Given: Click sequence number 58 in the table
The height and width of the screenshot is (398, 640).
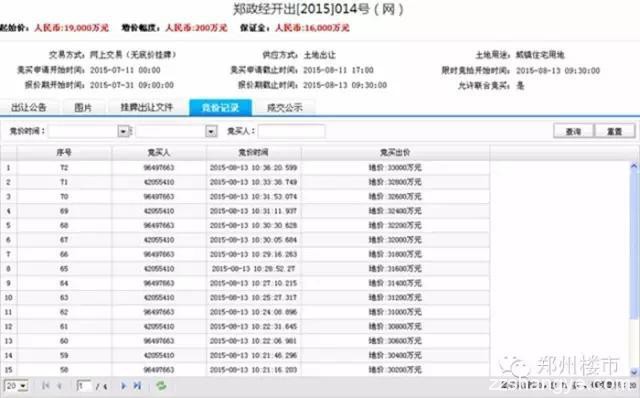Looking at the screenshot, I should [64, 370].
